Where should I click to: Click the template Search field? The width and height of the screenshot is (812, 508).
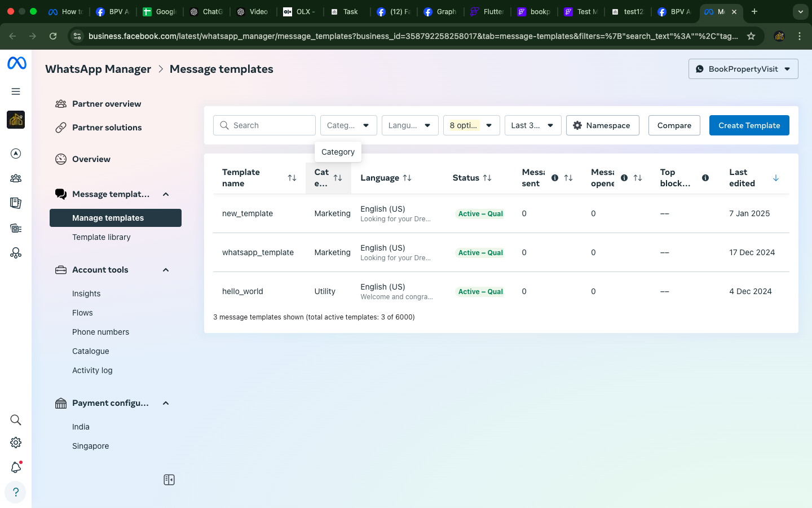click(x=264, y=125)
